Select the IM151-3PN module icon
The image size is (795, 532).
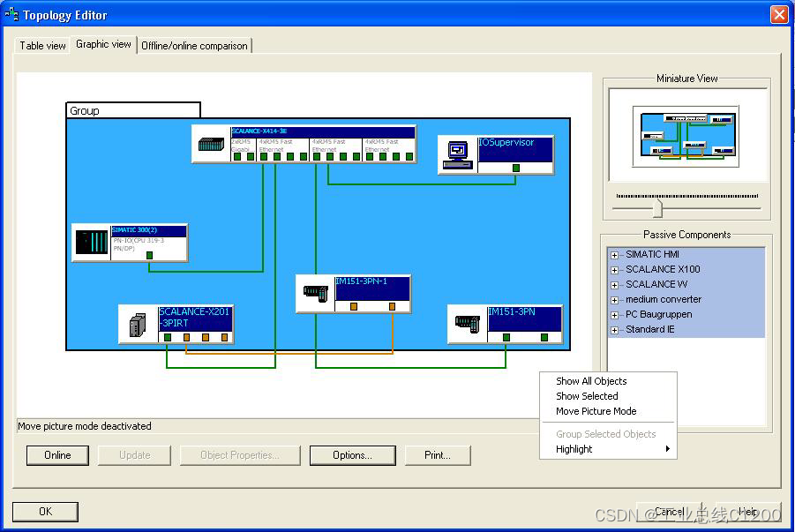468,324
